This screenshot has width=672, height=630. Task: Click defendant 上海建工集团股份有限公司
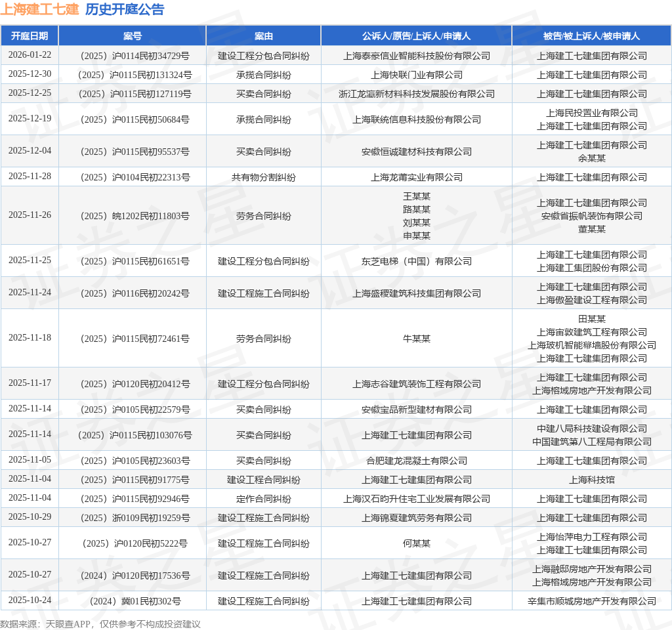(592, 268)
